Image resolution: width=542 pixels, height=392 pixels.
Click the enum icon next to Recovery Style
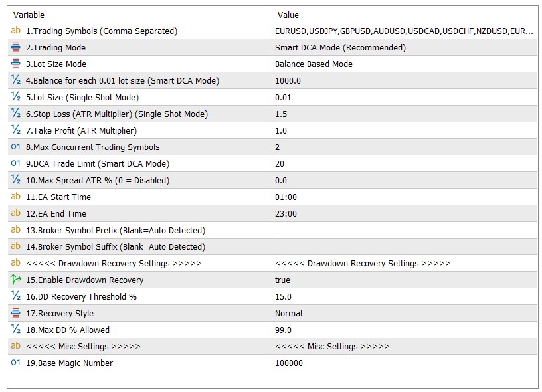[x=15, y=312]
